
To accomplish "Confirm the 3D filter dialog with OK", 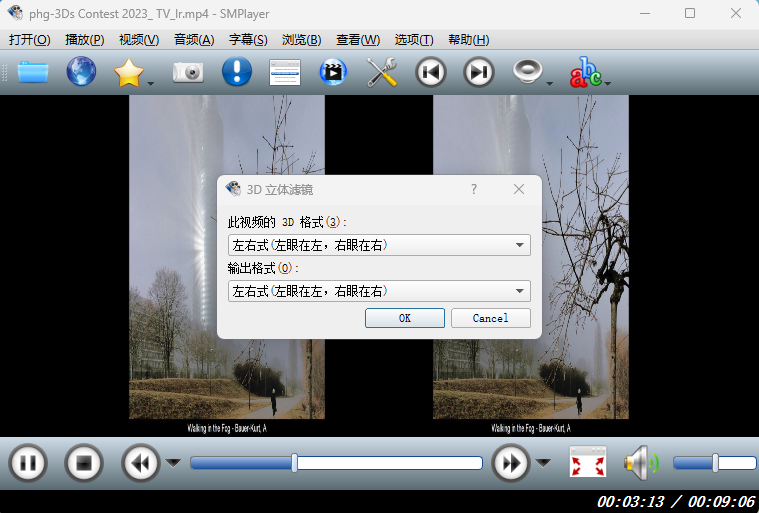I will coord(405,318).
